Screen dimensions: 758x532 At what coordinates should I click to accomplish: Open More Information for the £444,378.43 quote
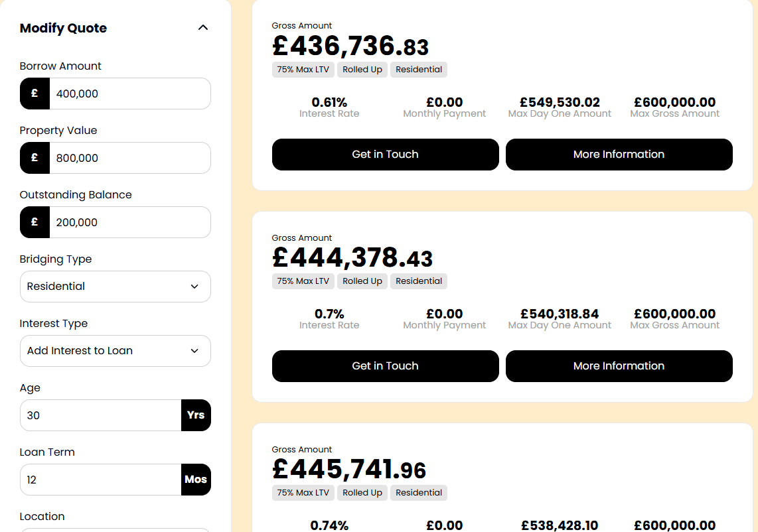coord(619,366)
